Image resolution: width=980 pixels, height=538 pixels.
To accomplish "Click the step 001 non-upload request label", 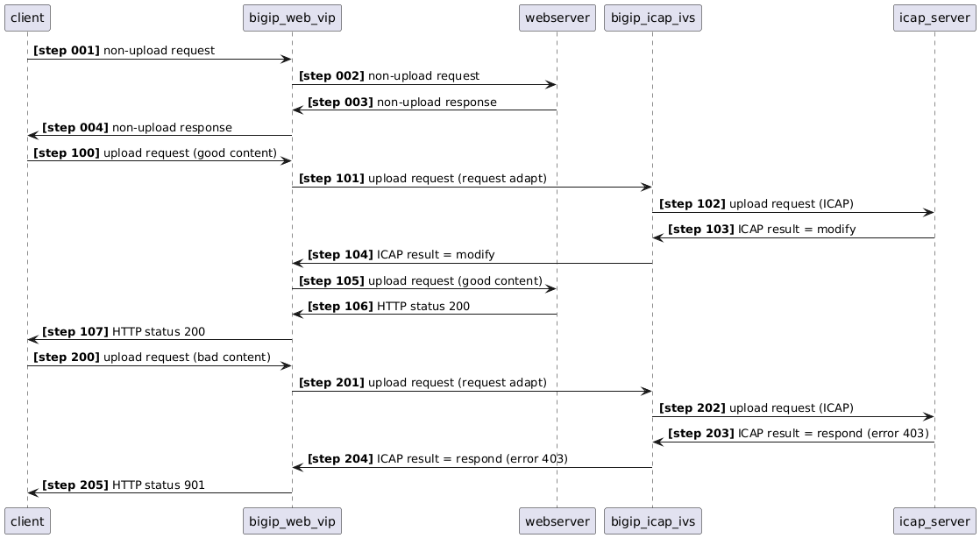I will (x=124, y=51).
